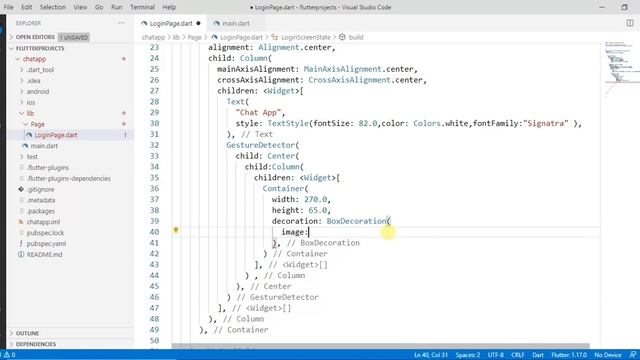This screenshot has height=360, width=640.
Task: Open the Go menu
Action: tap(99, 7)
